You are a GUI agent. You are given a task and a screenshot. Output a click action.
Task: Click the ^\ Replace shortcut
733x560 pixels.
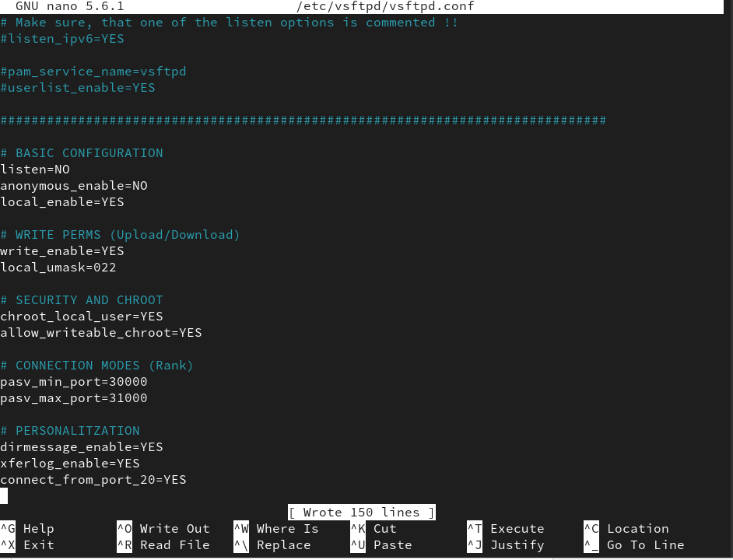click(x=272, y=545)
